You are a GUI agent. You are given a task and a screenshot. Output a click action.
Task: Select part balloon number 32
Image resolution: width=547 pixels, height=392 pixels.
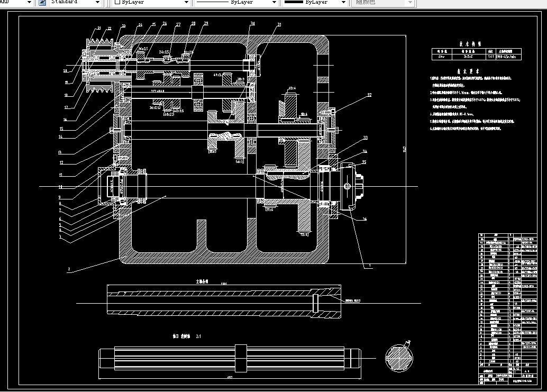point(369,95)
